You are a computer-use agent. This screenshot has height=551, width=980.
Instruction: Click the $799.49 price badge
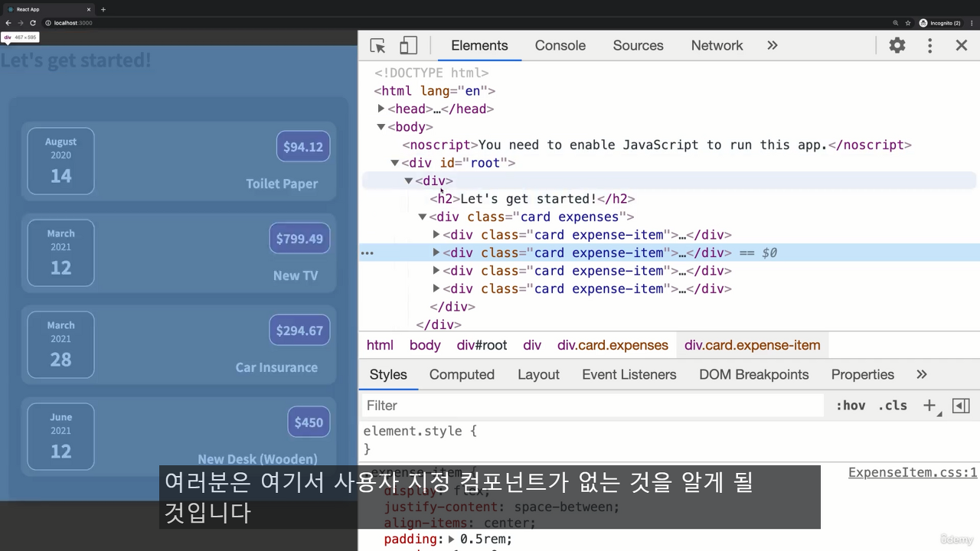coord(299,238)
